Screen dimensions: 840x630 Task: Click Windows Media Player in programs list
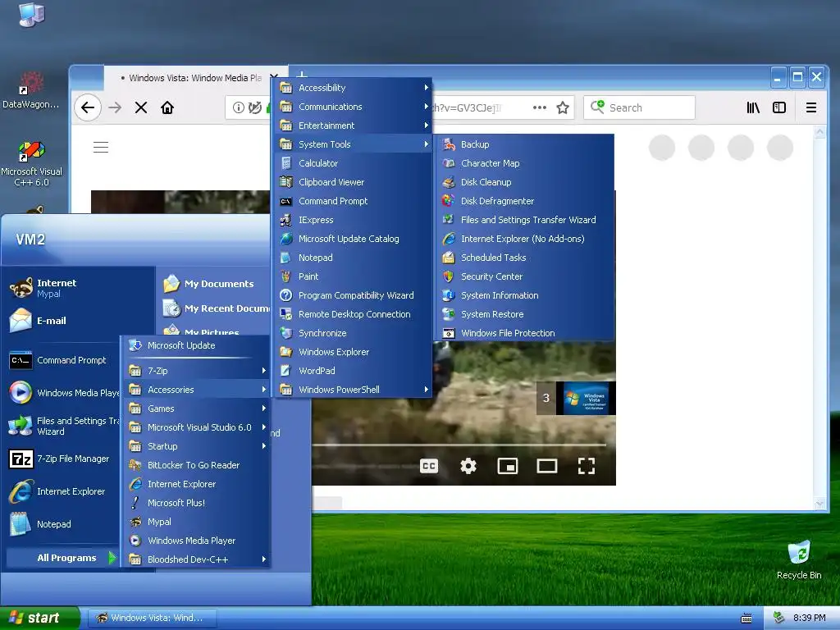[196, 541]
